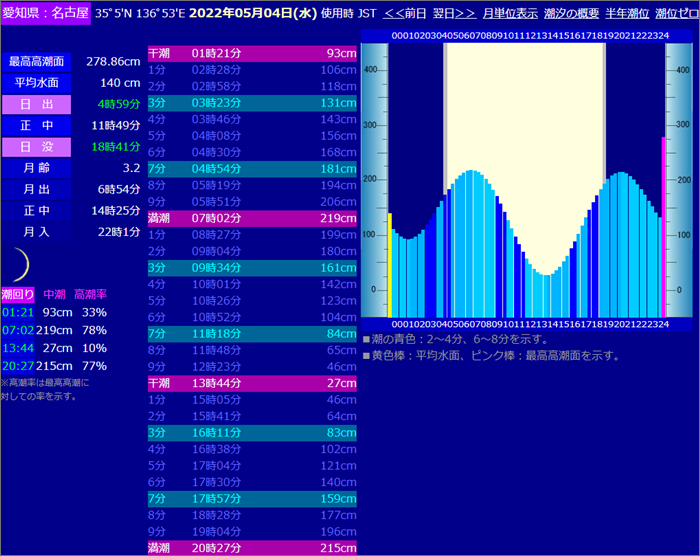
Task: Click the 20:27 tide time entry
Action: click(x=18, y=366)
